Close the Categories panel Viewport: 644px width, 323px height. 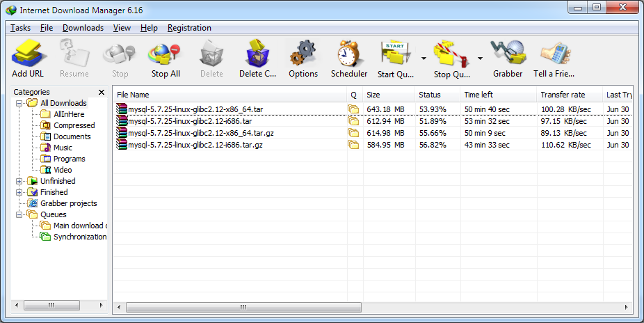(102, 92)
